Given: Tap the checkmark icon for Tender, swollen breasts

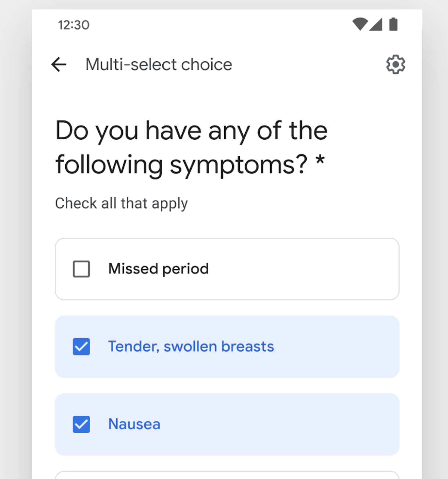Looking at the screenshot, I should pos(81,346).
